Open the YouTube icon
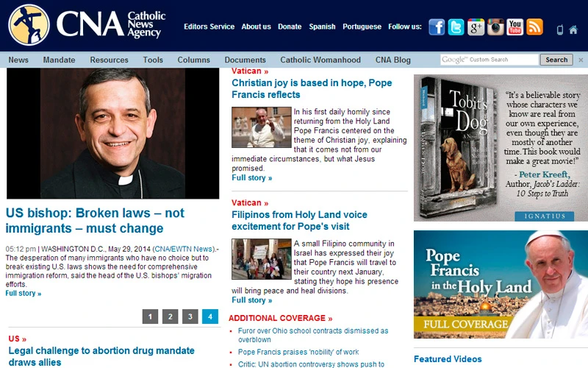The height and width of the screenshot is (368, 588). tap(514, 27)
